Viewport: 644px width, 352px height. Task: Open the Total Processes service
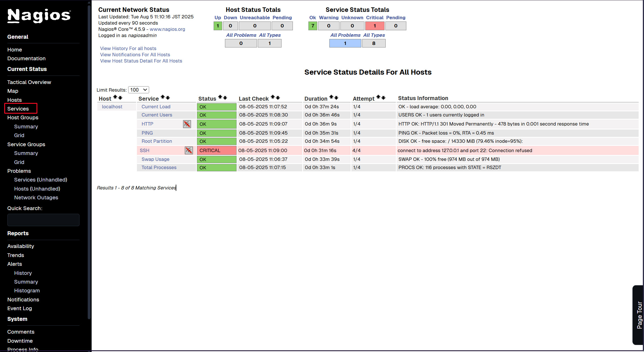point(159,167)
